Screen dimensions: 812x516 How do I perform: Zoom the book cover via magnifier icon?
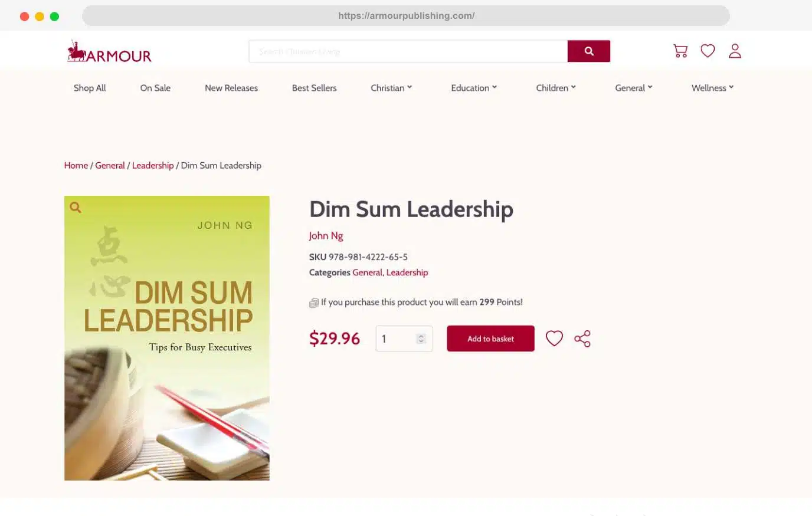[76, 208]
